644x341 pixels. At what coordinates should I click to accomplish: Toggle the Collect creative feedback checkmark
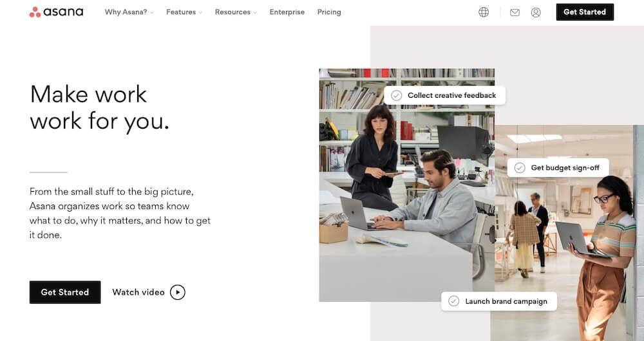point(396,96)
